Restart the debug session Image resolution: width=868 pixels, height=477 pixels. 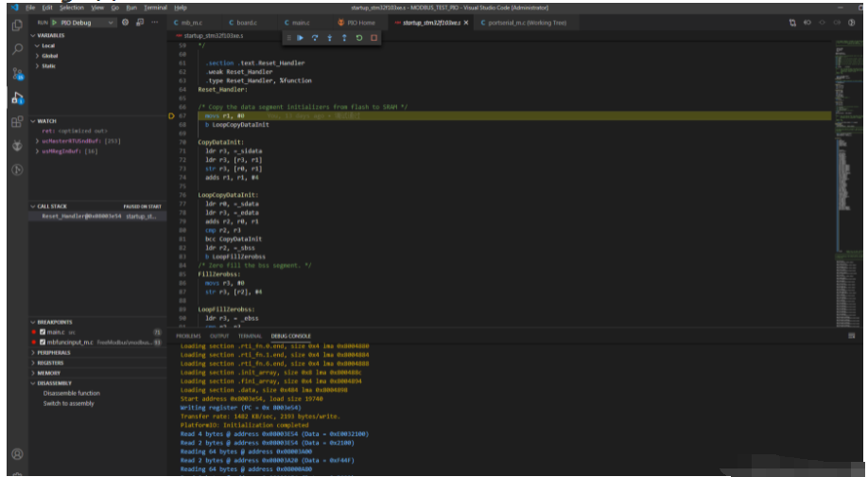(359, 38)
